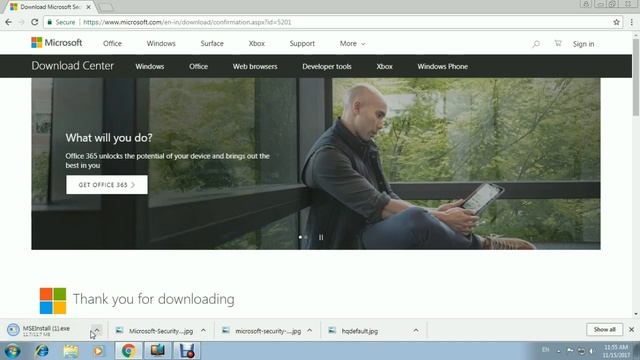640x360 pixels.
Task: Open Xbox in top Microsoft navigation
Action: tap(257, 43)
